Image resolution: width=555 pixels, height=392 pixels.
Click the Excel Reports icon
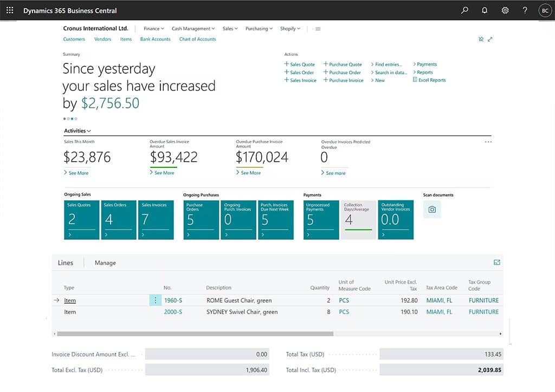tap(415, 80)
